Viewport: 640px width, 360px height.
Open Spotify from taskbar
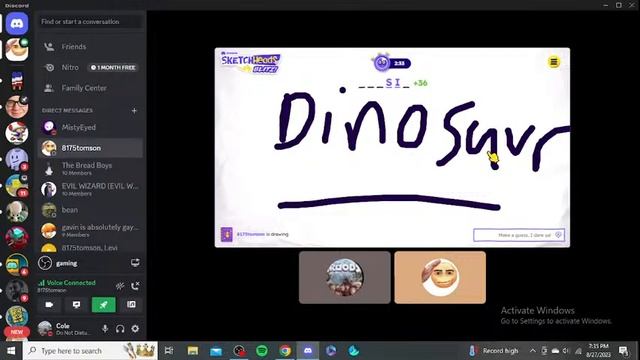coord(262,351)
